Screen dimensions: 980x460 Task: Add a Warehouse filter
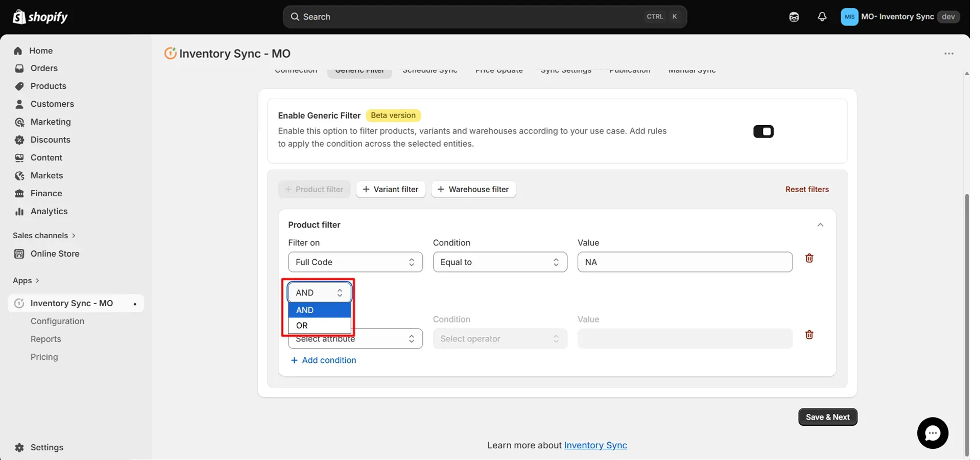click(473, 189)
